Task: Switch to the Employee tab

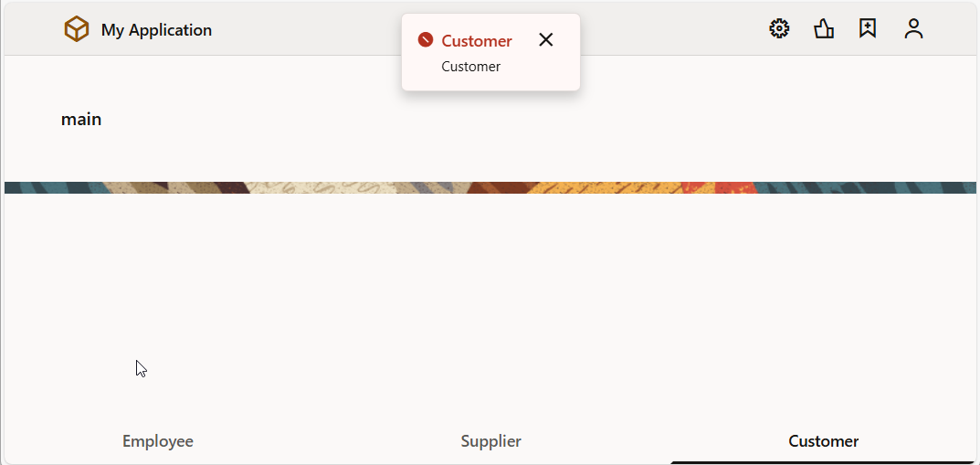Action: click(x=158, y=441)
